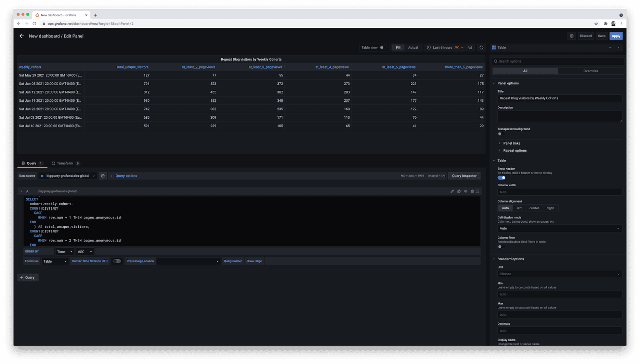Click the Table visualization icon
Screen dimensions: 640x364
pyautogui.click(x=494, y=48)
